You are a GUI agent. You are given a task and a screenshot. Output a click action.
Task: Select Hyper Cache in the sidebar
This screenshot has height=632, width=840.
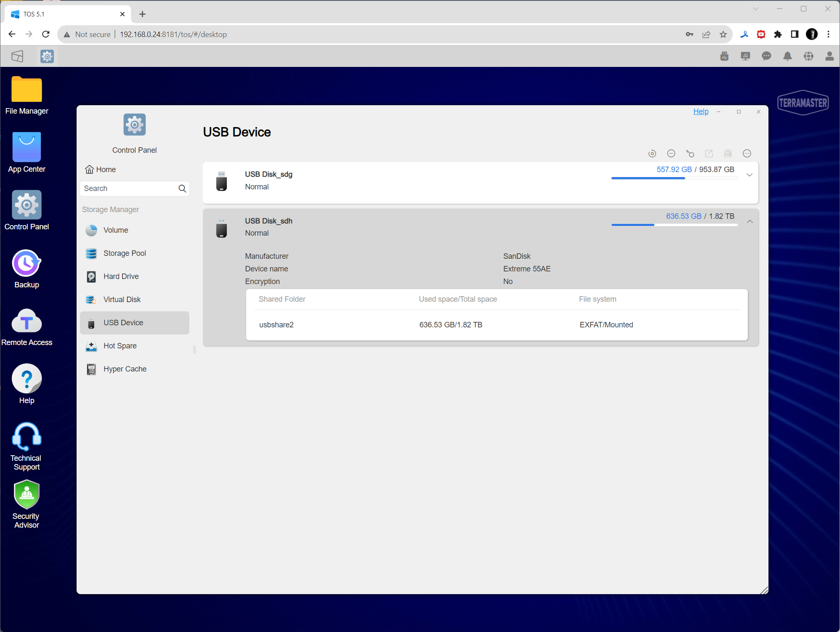tap(125, 369)
